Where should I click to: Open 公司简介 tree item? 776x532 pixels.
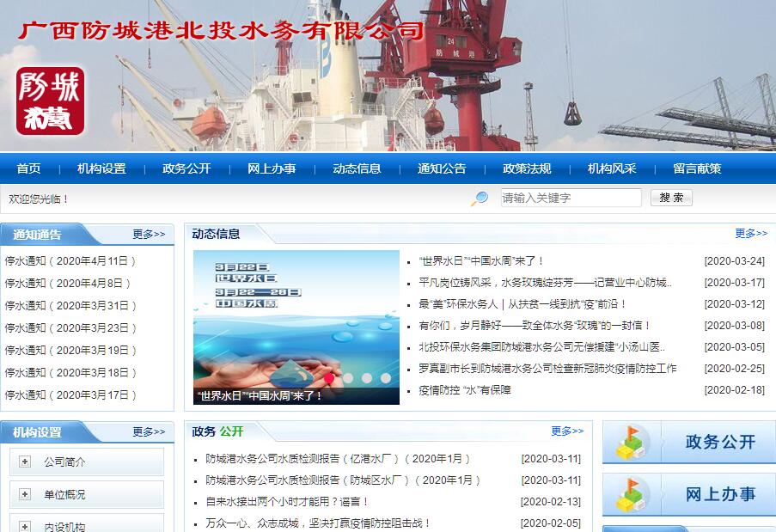[x=64, y=462]
